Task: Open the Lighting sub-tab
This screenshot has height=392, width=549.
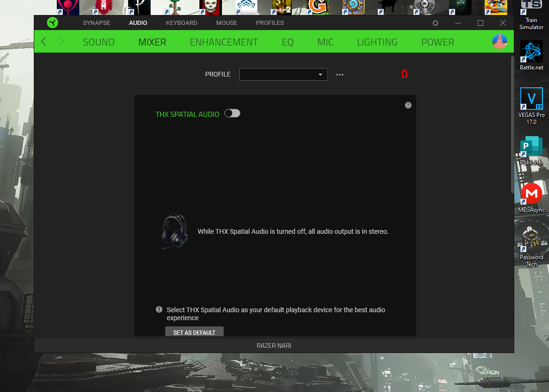Action: (377, 42)
